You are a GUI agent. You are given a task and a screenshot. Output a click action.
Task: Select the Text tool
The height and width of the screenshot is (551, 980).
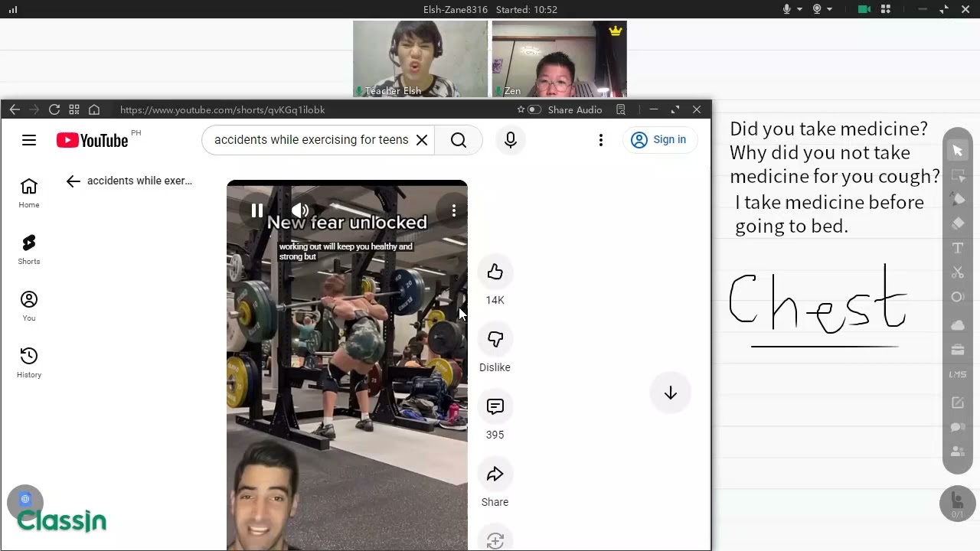coord(958,248)
